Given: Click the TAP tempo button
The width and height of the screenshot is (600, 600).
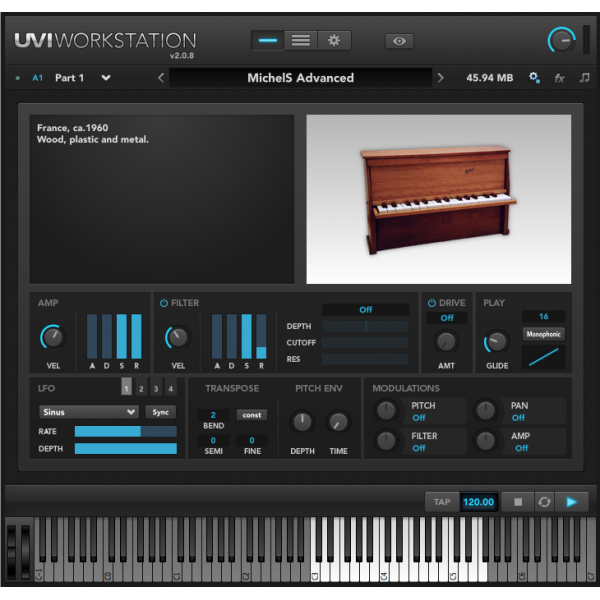Looking at the screenshot, I should pos(442,502).
